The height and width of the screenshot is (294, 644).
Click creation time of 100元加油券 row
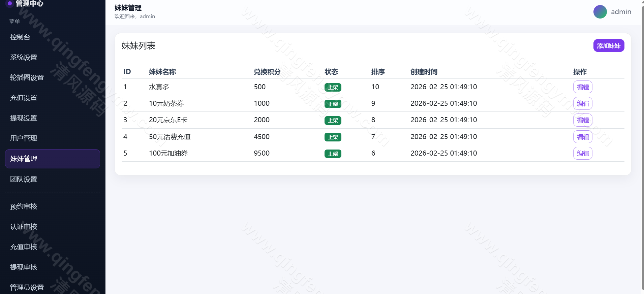pos(444,153)
